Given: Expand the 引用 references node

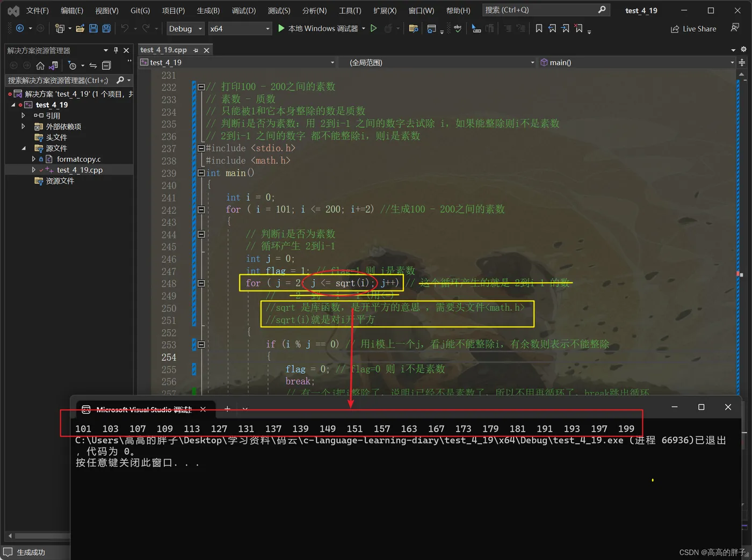Looking at the screenshot, I should click(x=23, y=115).
